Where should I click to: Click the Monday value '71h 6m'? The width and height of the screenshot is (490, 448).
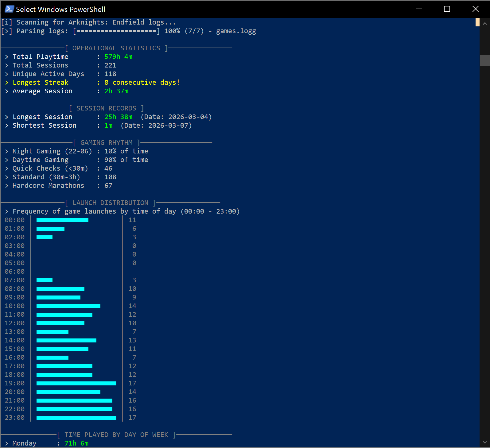click(76, 443)
